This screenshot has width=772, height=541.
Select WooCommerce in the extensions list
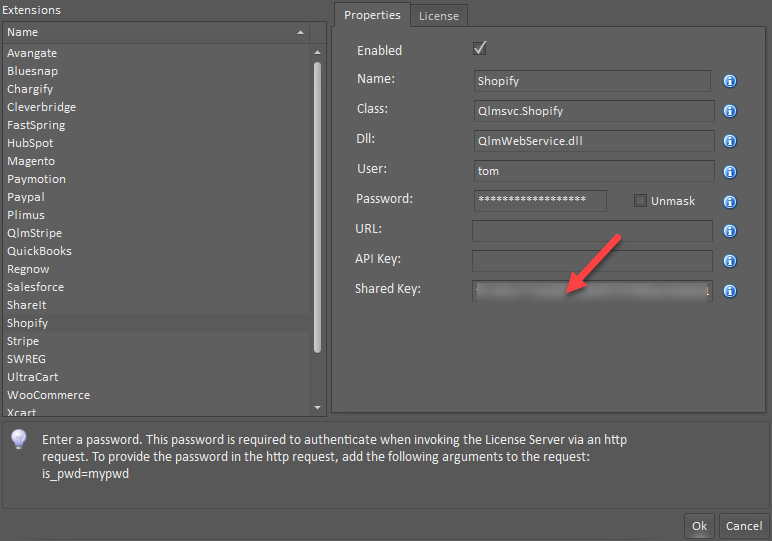point(156,395)
